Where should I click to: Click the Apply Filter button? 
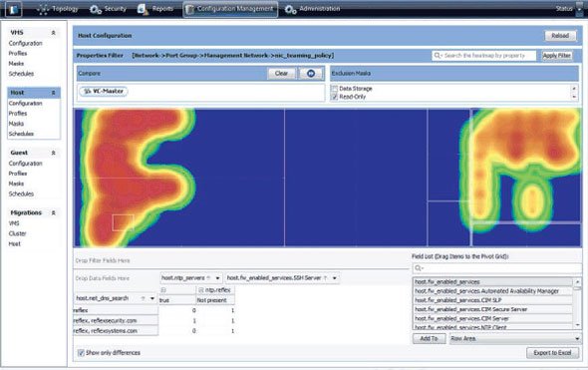click(557, 56)
